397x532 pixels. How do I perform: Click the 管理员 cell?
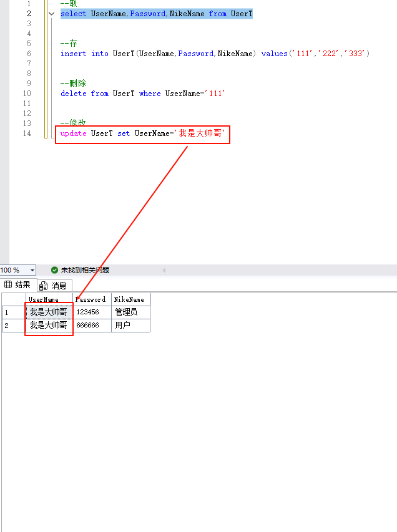130,312
